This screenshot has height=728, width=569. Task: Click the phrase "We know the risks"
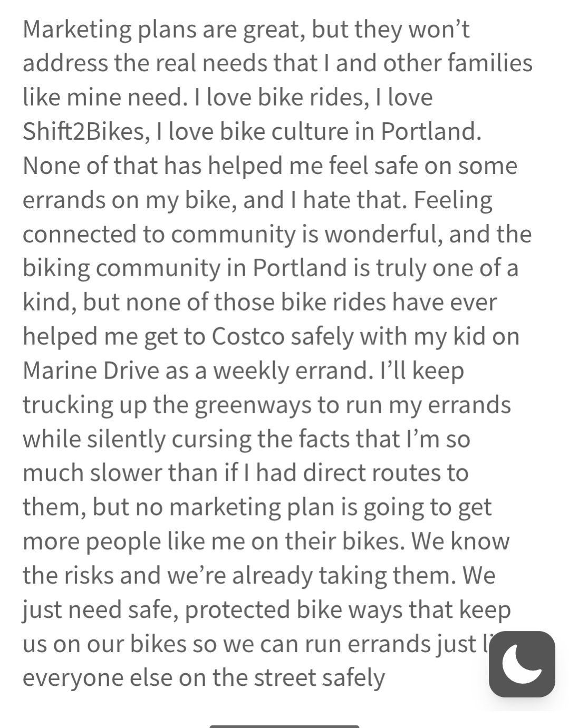click(x=459, y=541)
